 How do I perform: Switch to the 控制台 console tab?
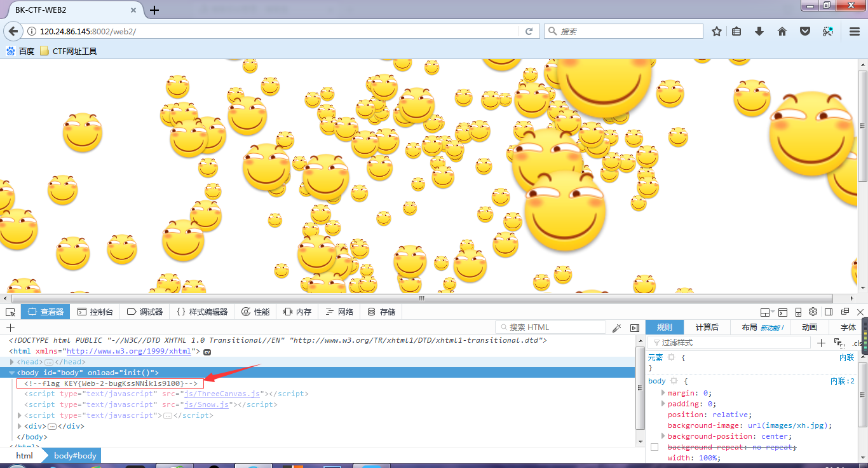click(95, 312)
